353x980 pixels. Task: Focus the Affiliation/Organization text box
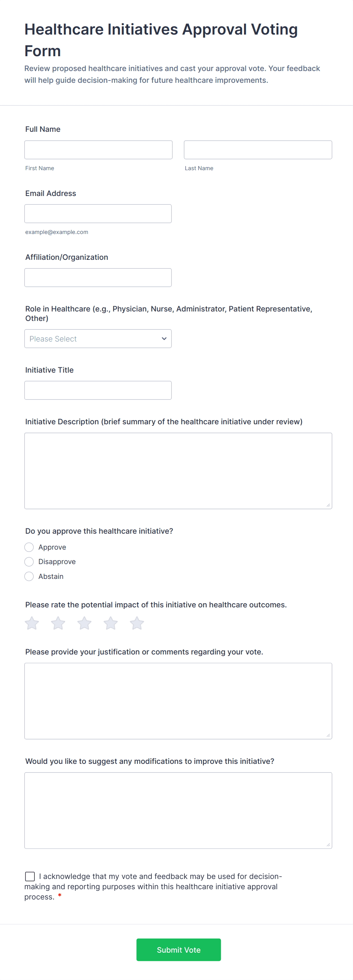coord(98,278)
